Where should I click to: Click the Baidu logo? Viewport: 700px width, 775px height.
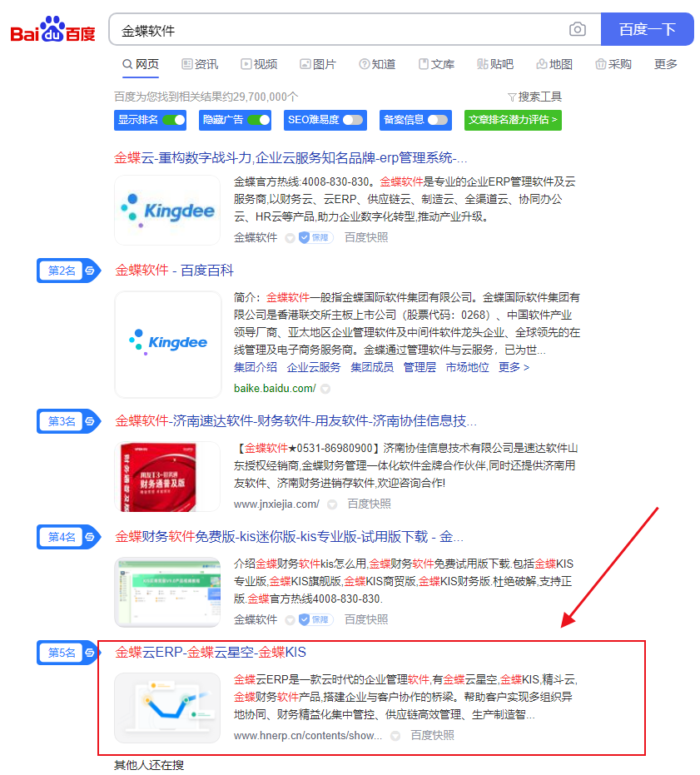coord(53,29)
